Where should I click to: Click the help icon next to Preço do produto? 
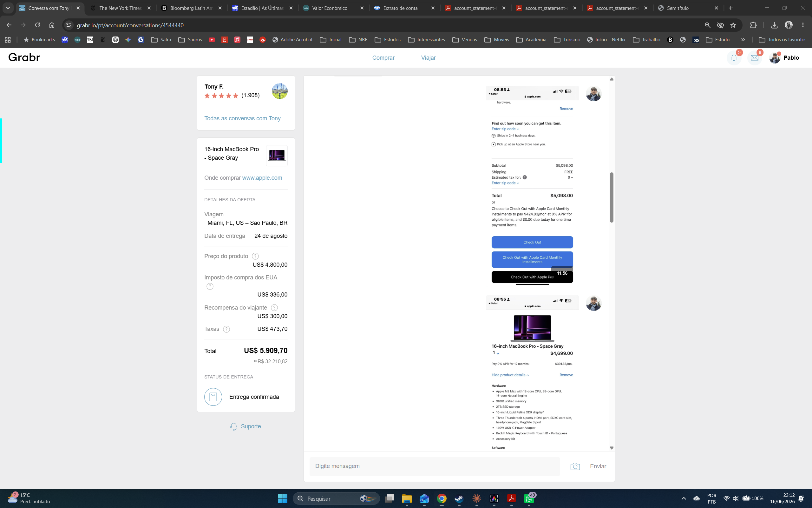tap(255, 256)
